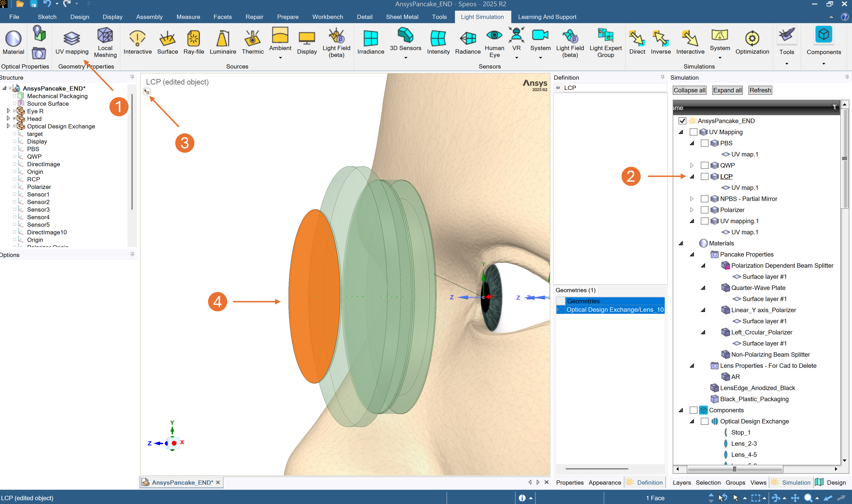Switch to the Design ribbon tab

point(79,17)
